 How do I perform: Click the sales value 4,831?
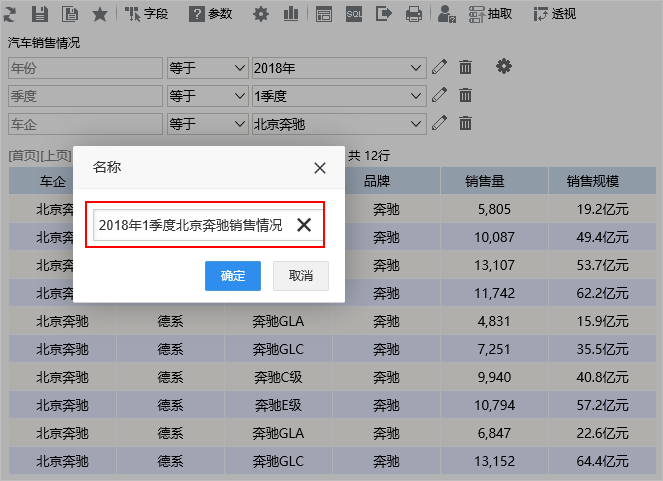point(494,321)
